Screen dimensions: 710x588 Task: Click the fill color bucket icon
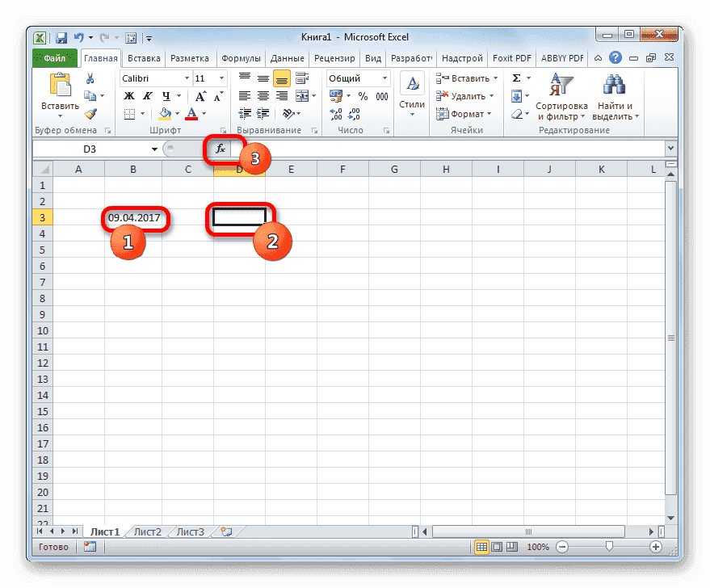164,113
